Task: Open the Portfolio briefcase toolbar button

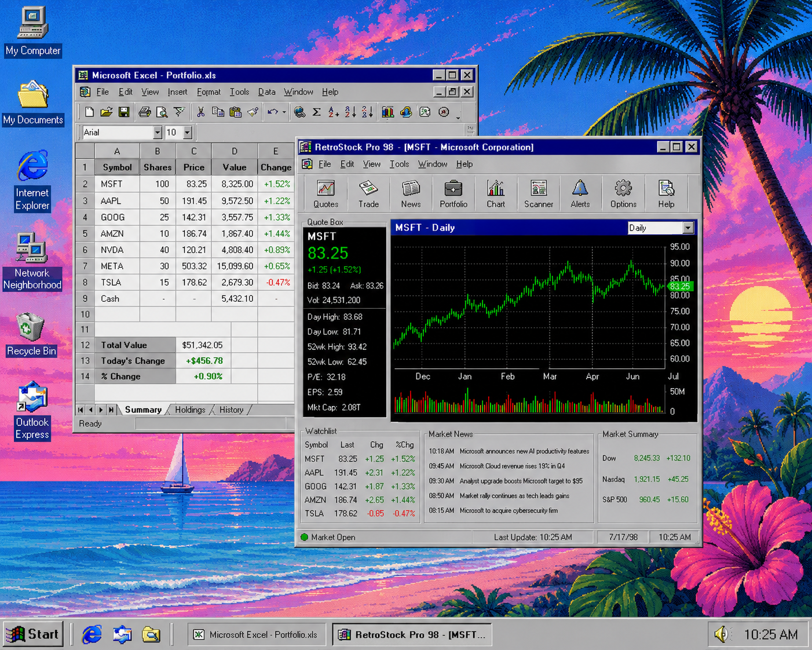Action: point(453,194)
